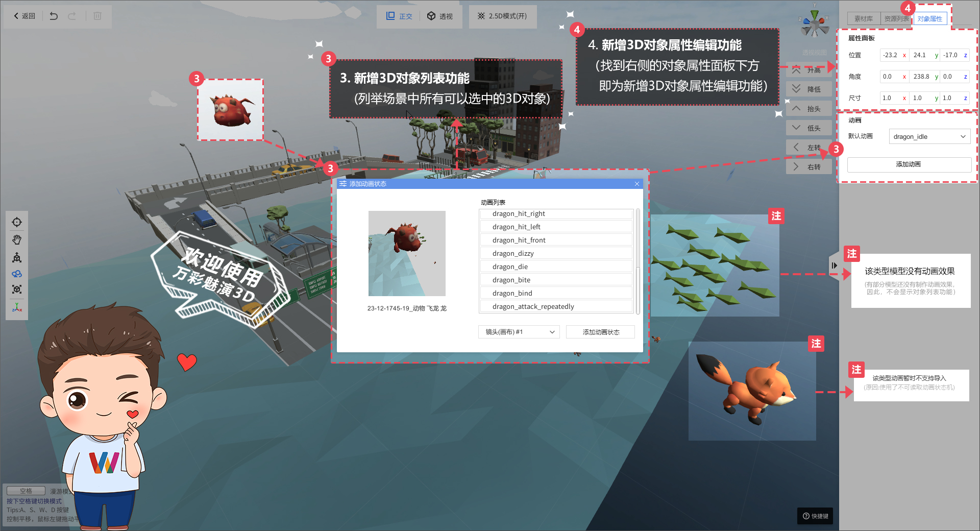Select the cube scale-to-fit tool

coord(17,289)
